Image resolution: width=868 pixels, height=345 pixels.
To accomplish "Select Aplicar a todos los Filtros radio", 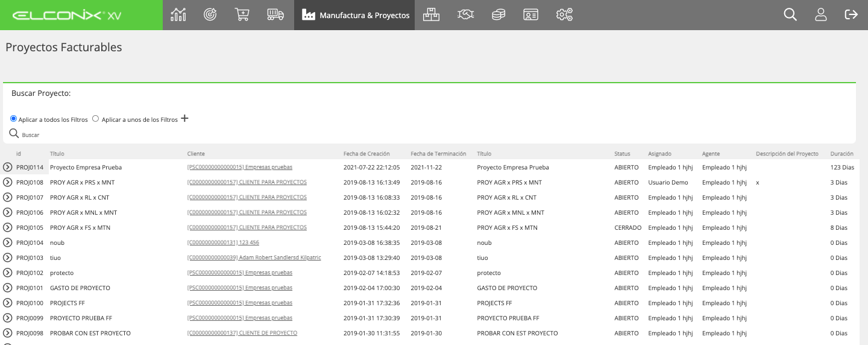I will coord(13,119).
